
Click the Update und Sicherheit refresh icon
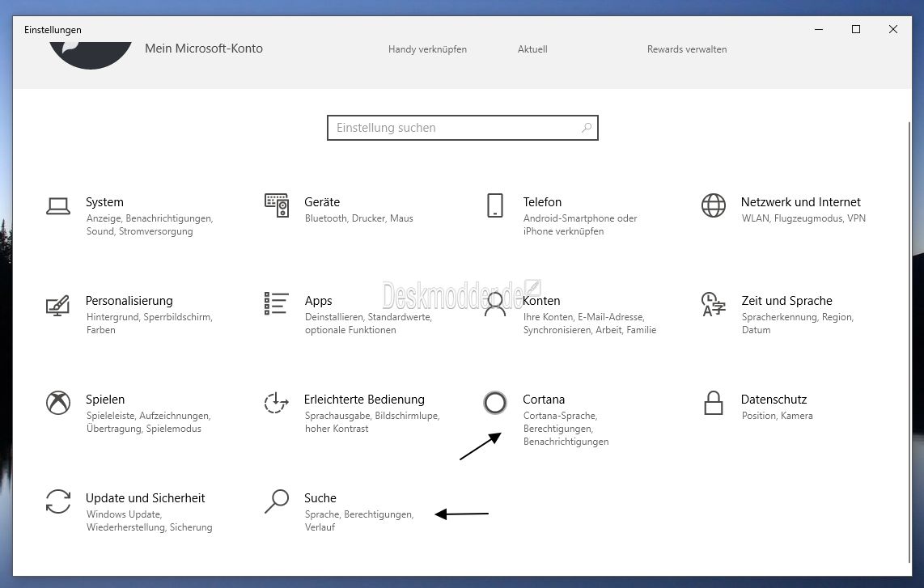point(58,501)
